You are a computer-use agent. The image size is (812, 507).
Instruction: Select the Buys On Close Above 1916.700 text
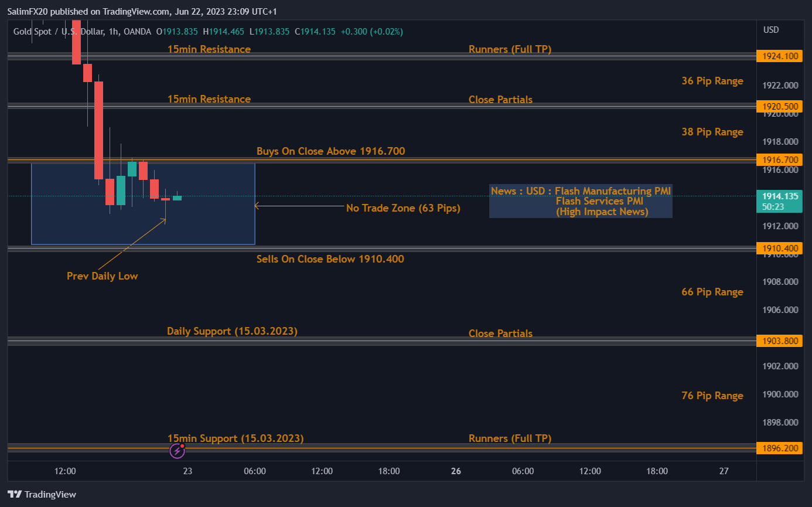point(331,151)
